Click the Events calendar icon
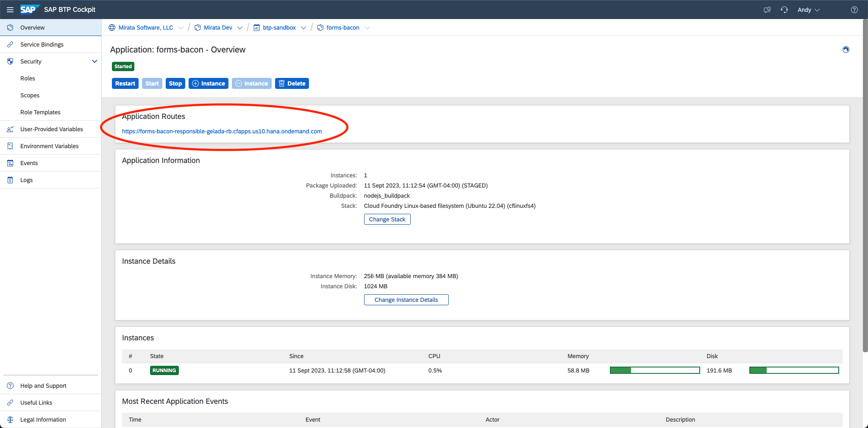Viewport: 868px width, 428px height. pos(10,163)
